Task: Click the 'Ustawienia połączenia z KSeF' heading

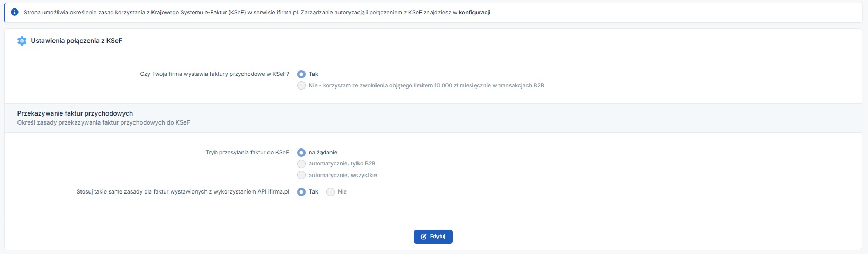Action: [x=76, y=41]
